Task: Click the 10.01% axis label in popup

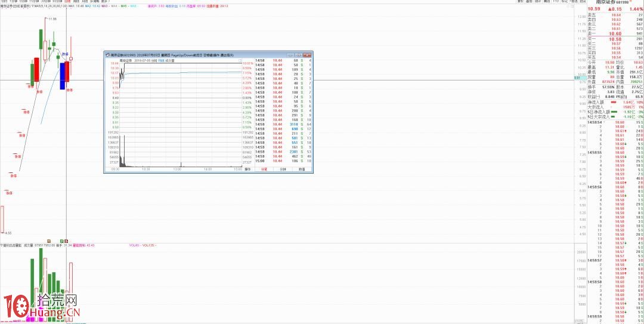Action: [x=247, y=63]
